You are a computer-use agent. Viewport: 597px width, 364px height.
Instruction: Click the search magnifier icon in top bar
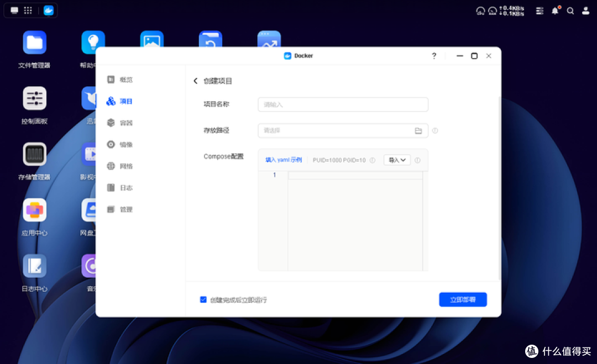pos(570,10)
